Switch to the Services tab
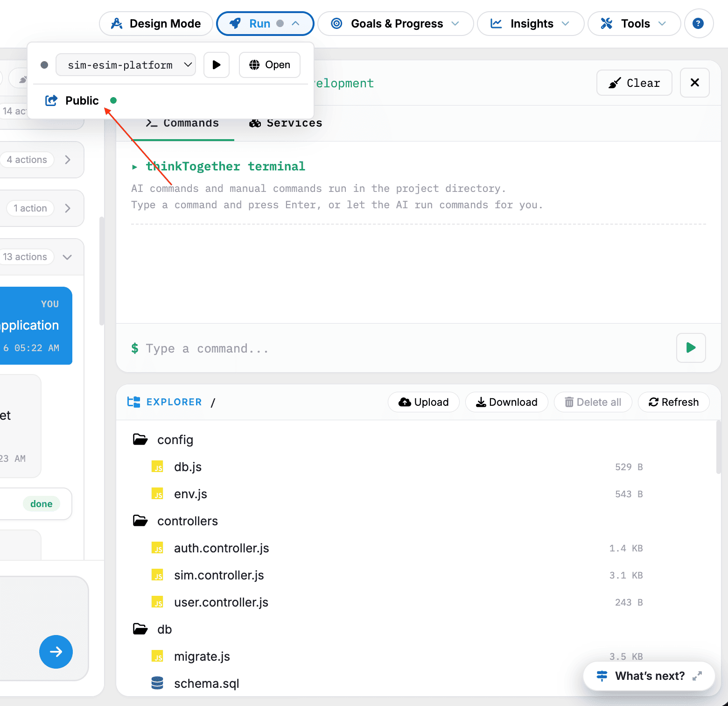 [286, 123]
